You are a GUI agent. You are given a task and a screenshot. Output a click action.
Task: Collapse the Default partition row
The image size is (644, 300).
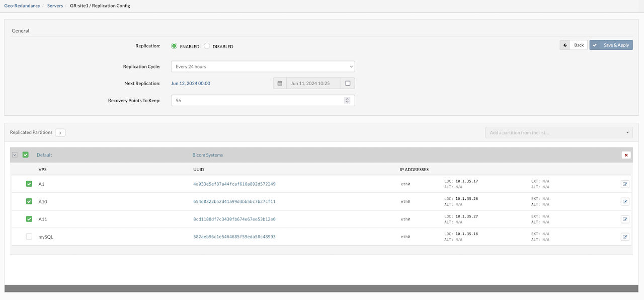15,155
